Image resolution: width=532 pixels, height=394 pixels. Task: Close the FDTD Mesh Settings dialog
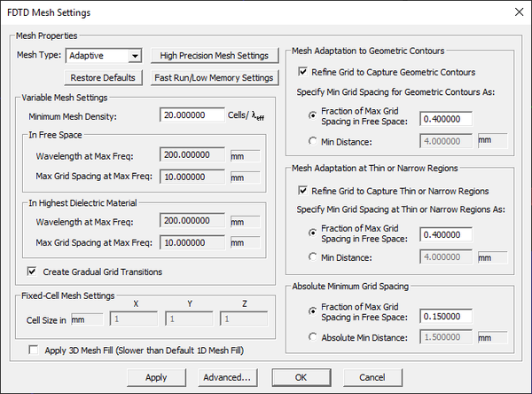(x=514, y=12)
